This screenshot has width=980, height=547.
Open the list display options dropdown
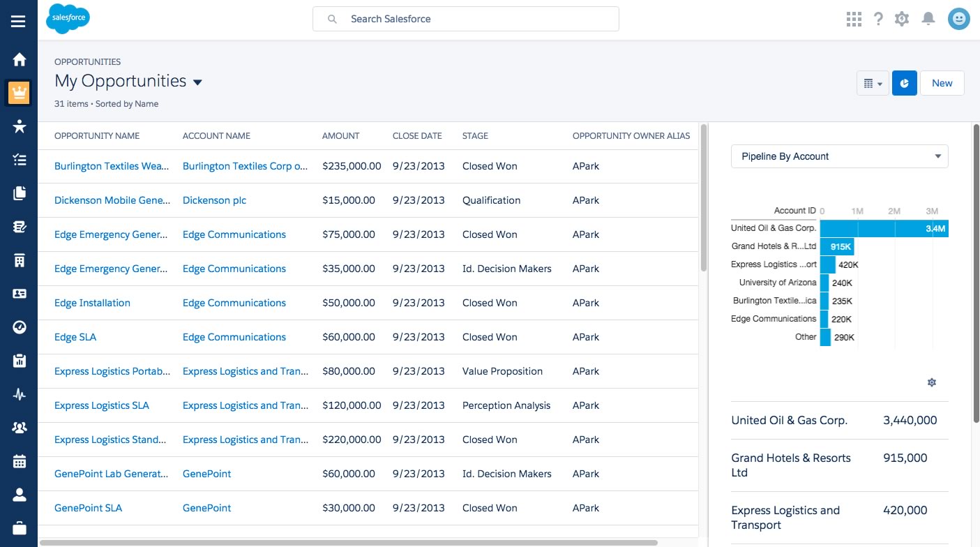[873, 83]
